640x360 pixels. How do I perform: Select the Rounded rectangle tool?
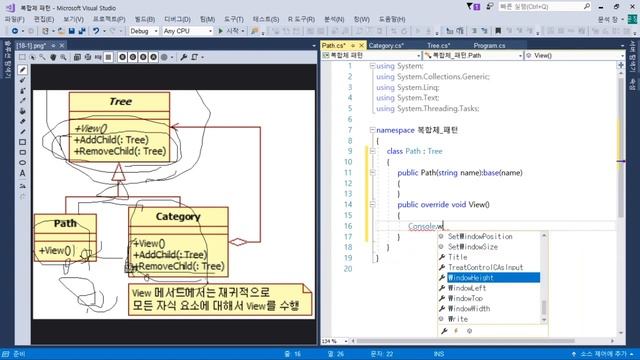click(22, 152)
